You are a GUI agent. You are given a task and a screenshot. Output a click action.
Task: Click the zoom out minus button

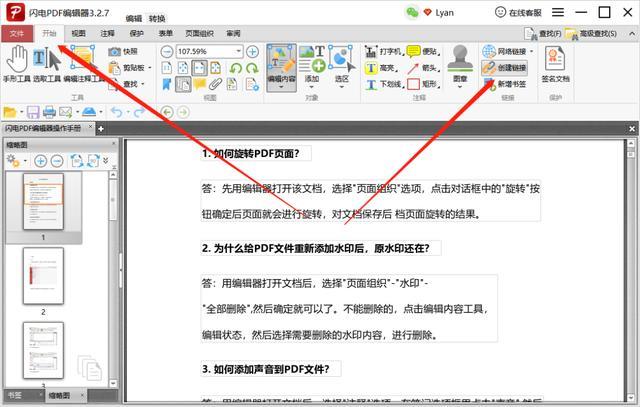coord(167,51)
